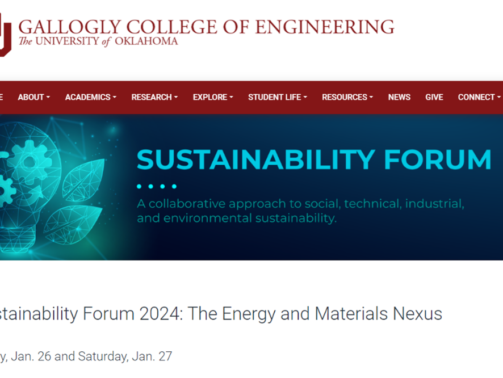The height and width of the screenshot is (378, 503).
Task: Open the About dropdown menu
Action: (34, 97)
